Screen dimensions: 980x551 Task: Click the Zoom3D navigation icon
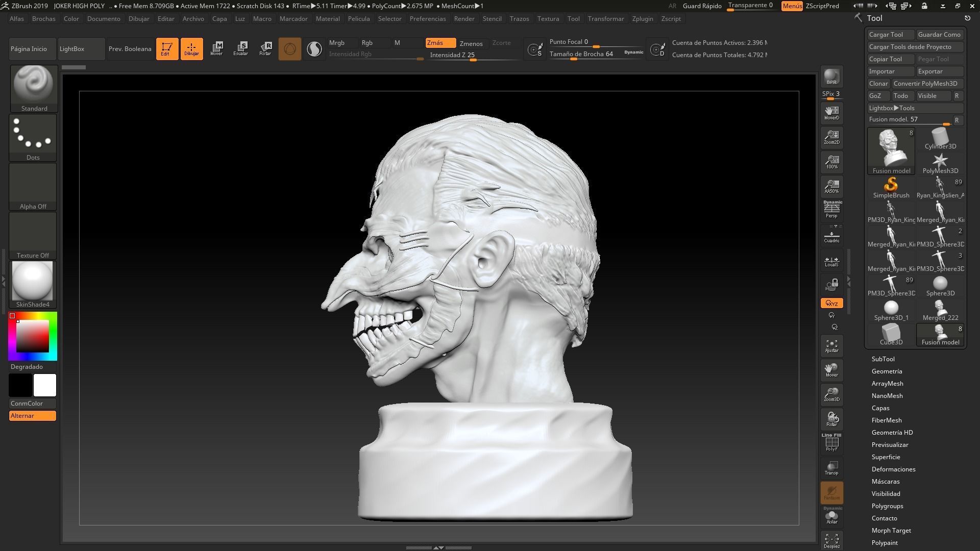[831, 394]
